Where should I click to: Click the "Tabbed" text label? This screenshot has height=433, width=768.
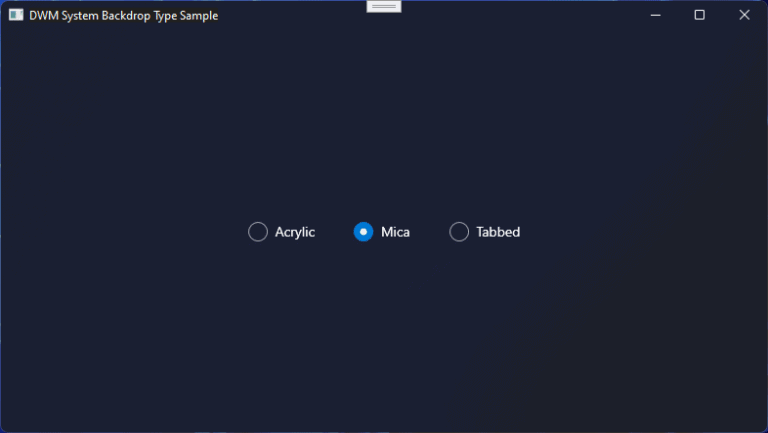coord(498,232)
